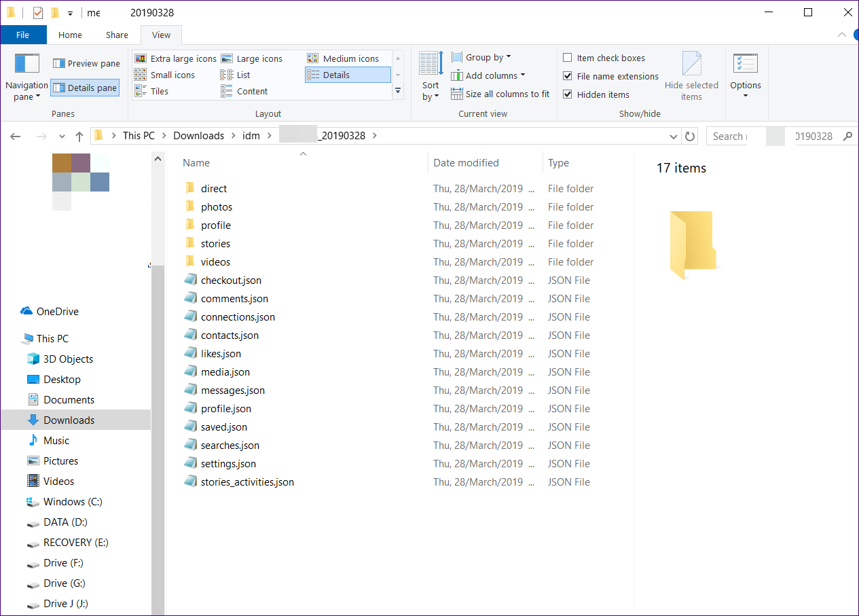Switch to the Home ribbon tab
The width and height of the screenshot is (859, 616).
[70, 35]
